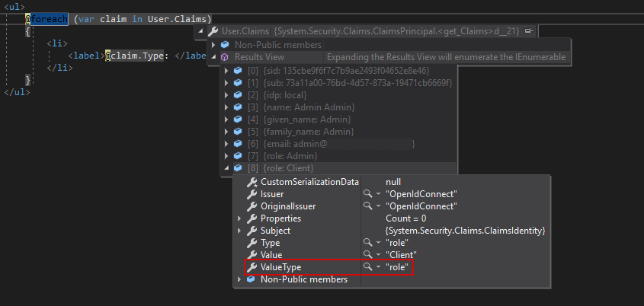Image resolution: width=644 pixels, height=306 pixels.
Task: Click the OriginalIssuer property wrench icon
Action: point(252,206)
